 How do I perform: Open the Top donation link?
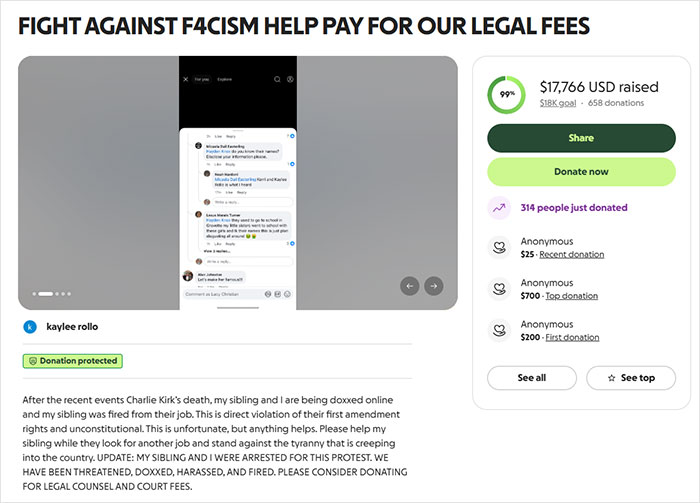point(571,296)
